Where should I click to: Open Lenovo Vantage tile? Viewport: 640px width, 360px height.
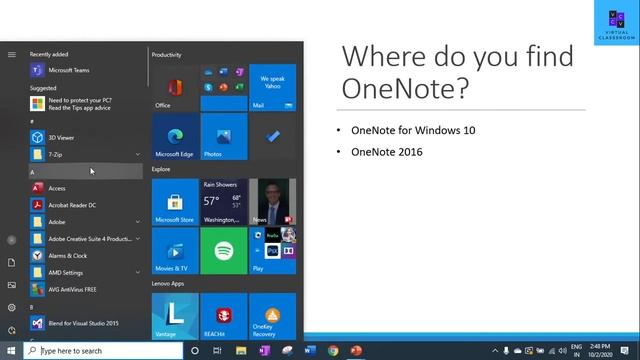175,316
